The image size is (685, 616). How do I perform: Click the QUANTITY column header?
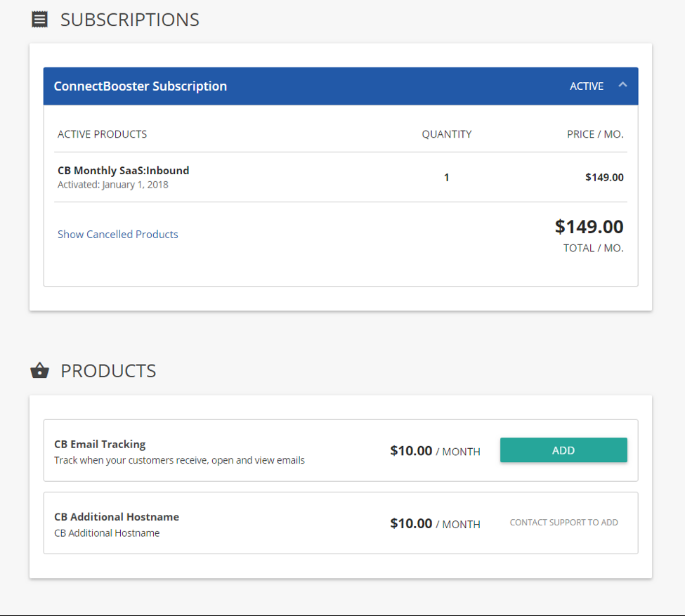tap(447, 134)
